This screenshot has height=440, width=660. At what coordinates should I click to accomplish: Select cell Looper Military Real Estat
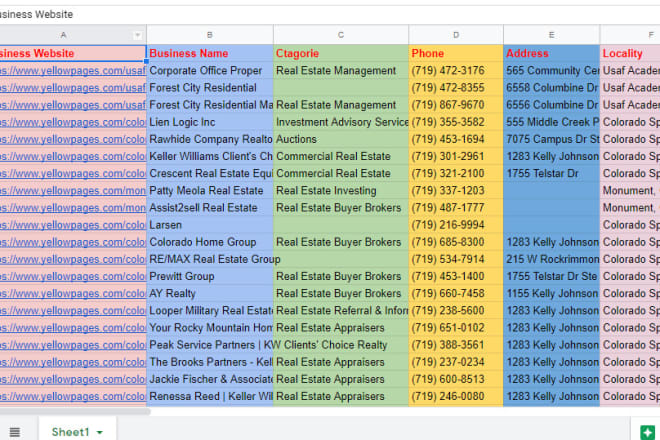[x=210, y=311]
